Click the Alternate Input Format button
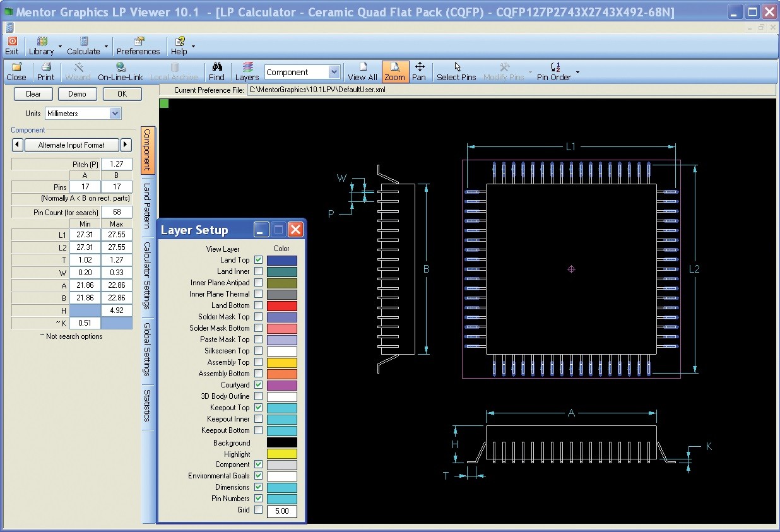 (x=71, y=145)
